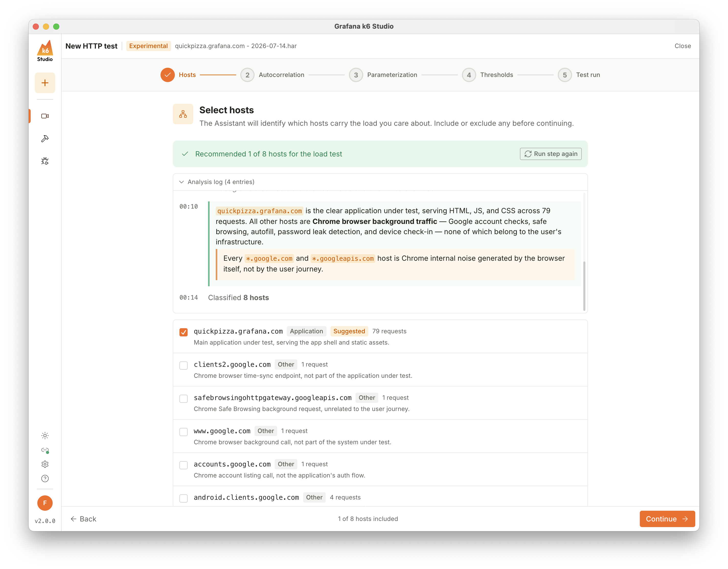Image resolution: width=728 pixels, height=569 pixels.
Task: Check accounts.google.com host
Action: coord(183,465)
